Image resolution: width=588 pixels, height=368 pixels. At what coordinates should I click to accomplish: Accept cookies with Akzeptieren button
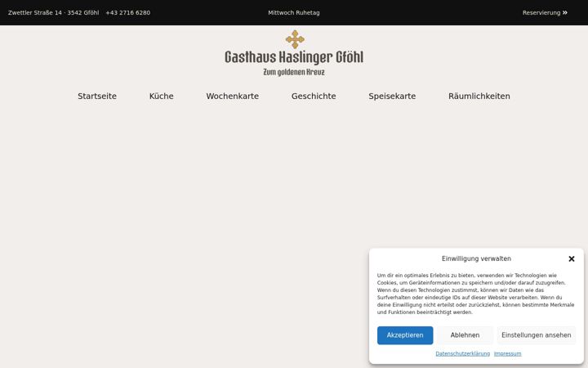click(405, 335)
